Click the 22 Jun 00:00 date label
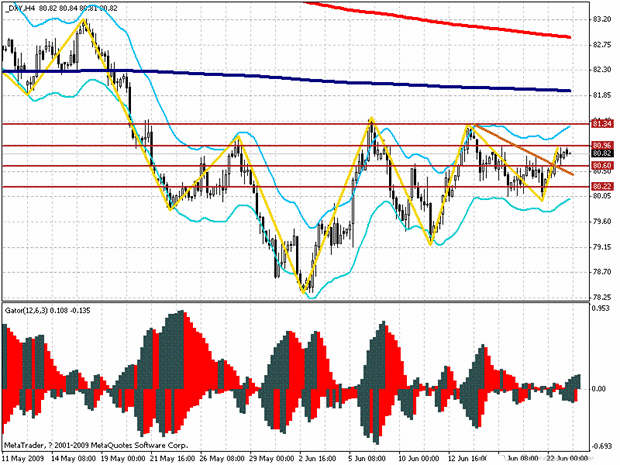The image size is (620, 465). 569,459
